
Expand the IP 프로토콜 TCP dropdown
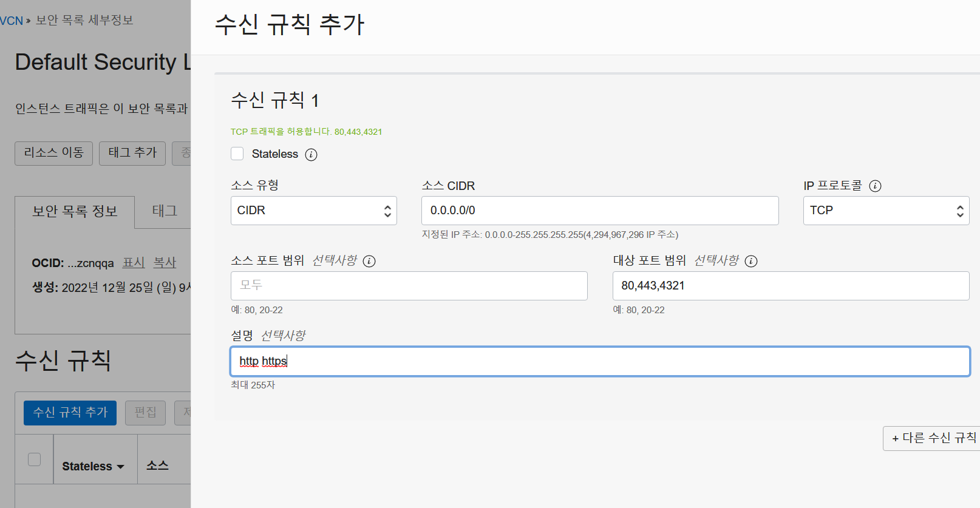pos(886,211)
